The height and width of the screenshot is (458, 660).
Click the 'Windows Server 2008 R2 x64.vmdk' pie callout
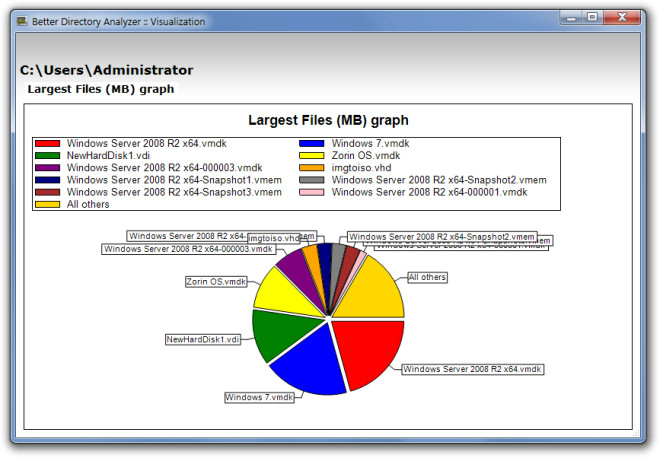pyautogui.click(x=472, y=369)
